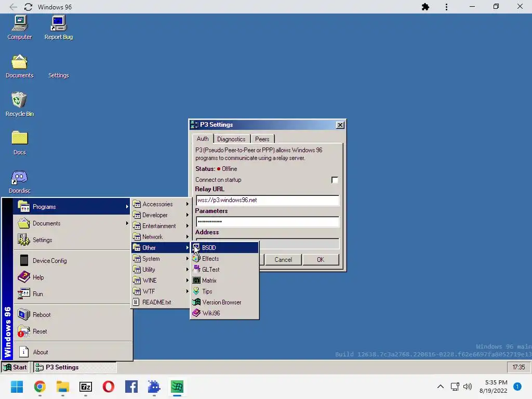The image size is (532, 399).
Task: Open the volume control tray icon
Action: [468, 387]
